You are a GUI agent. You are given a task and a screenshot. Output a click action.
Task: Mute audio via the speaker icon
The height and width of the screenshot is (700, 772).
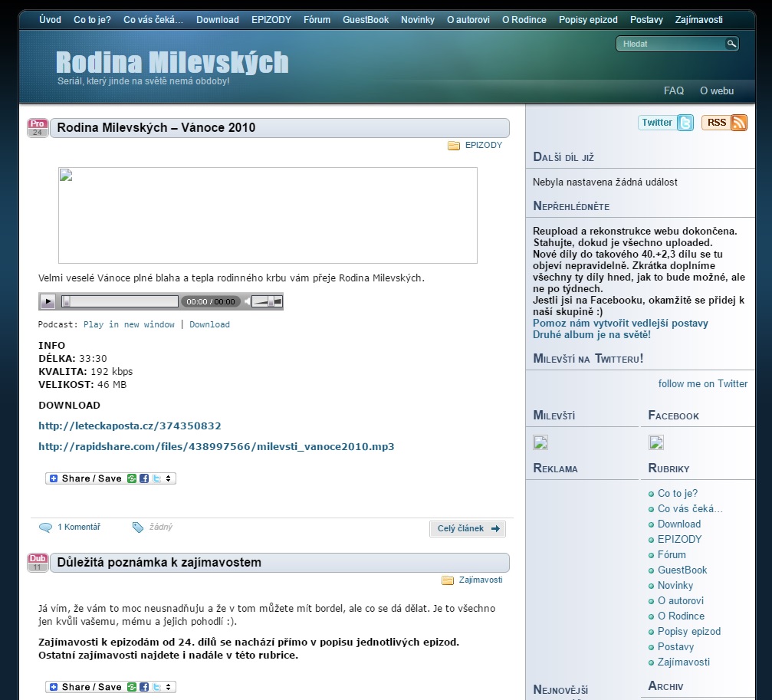coord(248,302)
